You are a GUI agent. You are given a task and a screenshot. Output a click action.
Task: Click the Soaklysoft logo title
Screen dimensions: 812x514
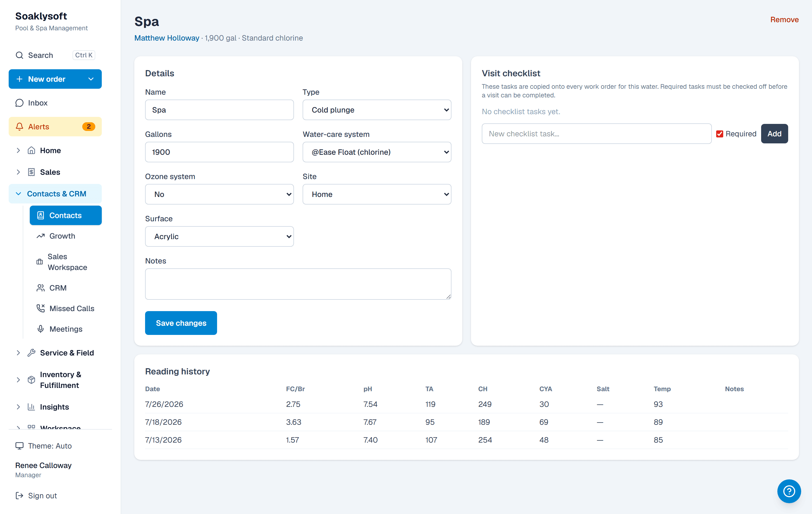(x=41, y=16)
